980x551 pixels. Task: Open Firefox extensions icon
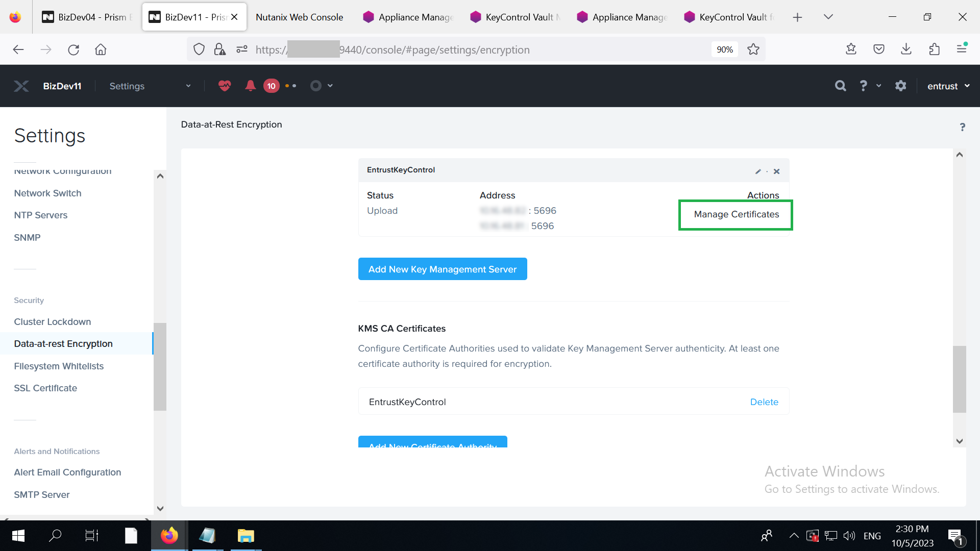tap(934, 49)
